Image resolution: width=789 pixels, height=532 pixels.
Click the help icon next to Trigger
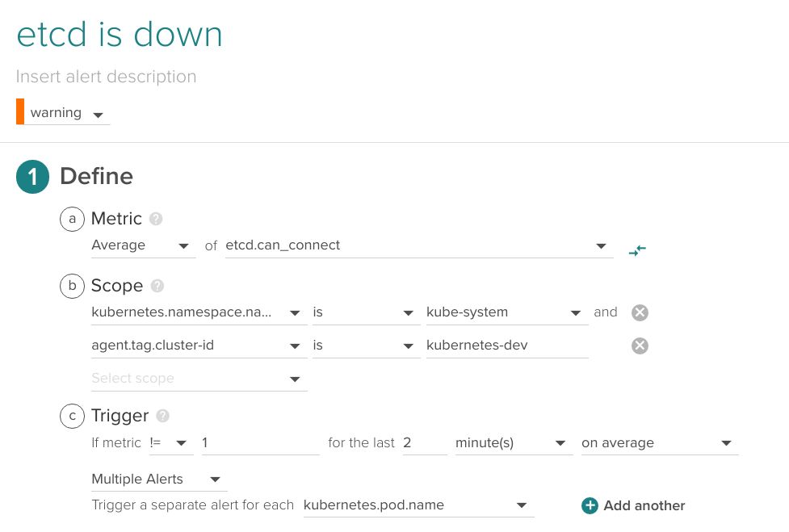pyautogui.click(x=163, y=416)
